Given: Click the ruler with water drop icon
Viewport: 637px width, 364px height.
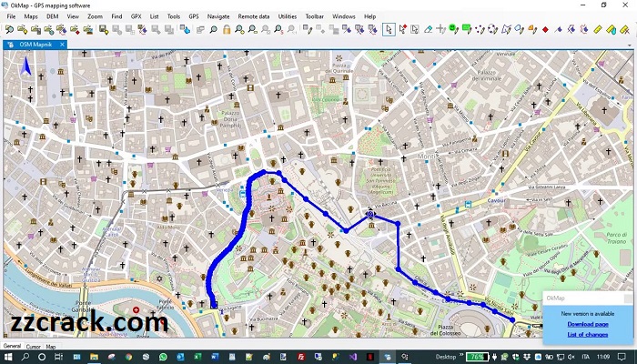Looking at the screenshot, I should tap(611, 29).
